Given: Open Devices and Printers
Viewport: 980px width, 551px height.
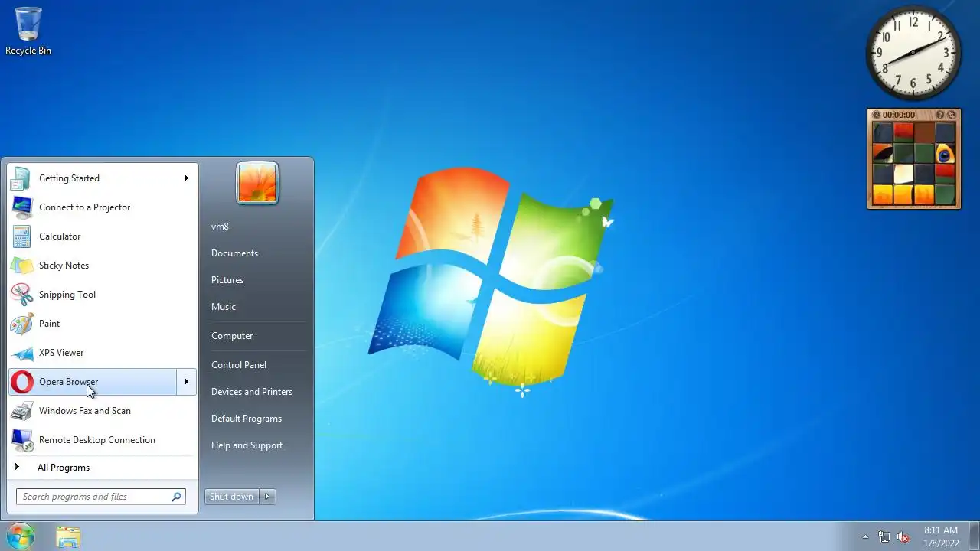Looking at the screenshot, I should (x=252, y=392).
